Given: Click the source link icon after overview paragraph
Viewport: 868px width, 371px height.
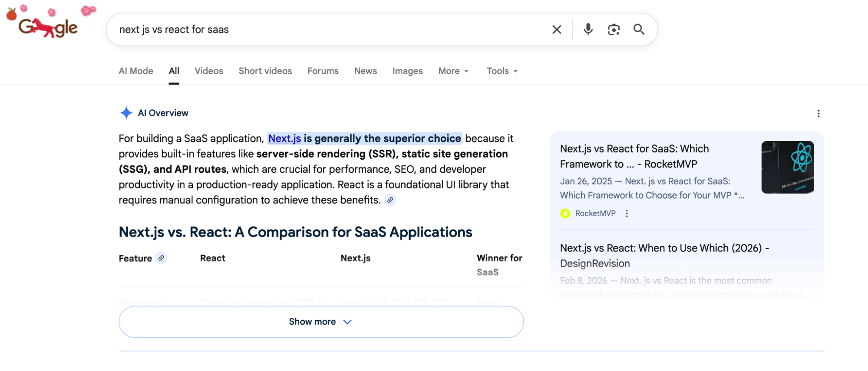Looking at the screenshot, I should pyautogui.click(x=390, y=200).
